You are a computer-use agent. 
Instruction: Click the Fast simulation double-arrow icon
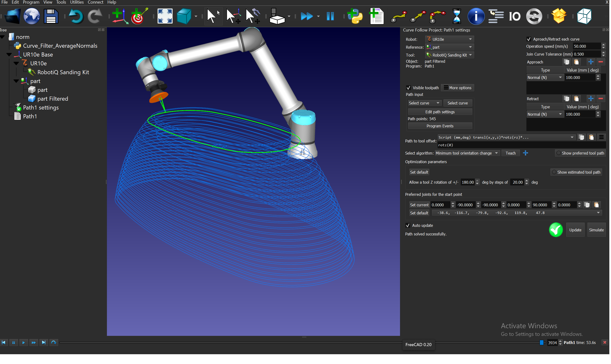307,16
